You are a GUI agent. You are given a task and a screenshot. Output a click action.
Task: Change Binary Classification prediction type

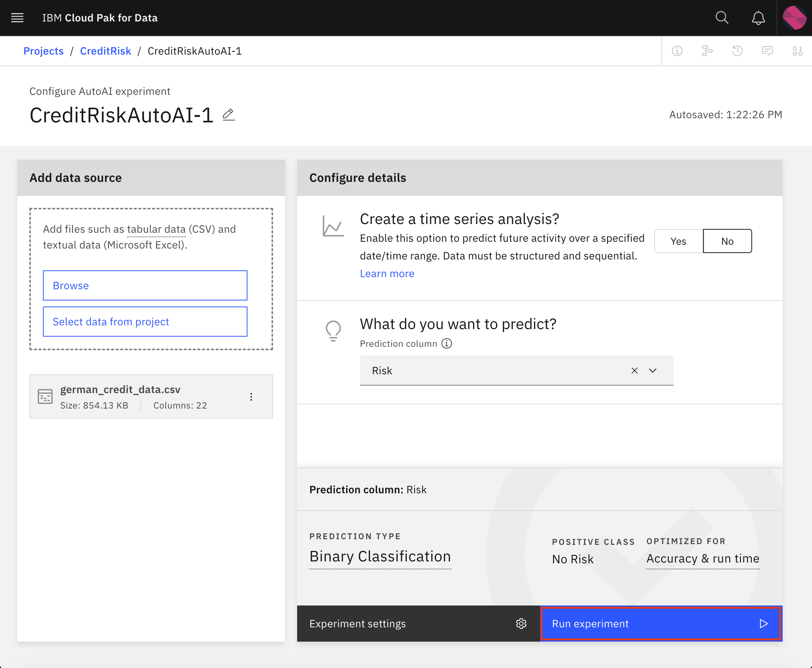tap(380, 557)
